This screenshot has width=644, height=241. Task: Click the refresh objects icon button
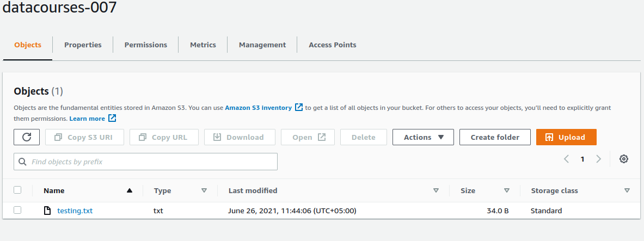(27, 137)
